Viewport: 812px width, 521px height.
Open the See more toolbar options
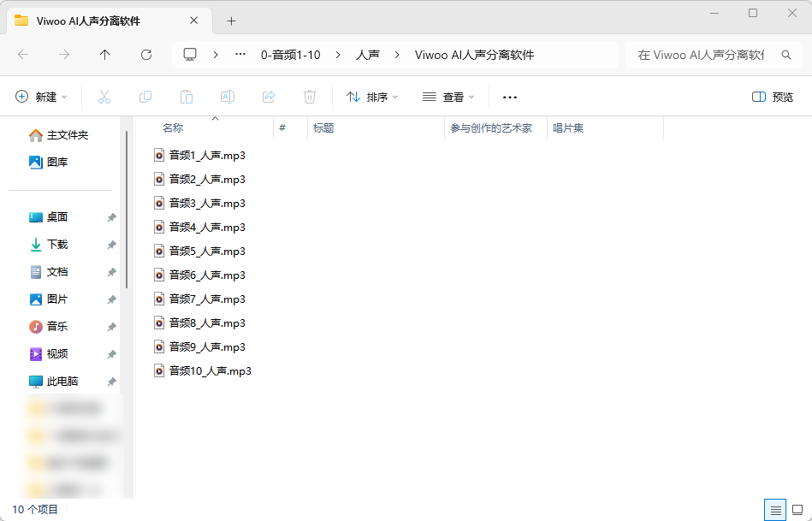[x=510, y=98]
